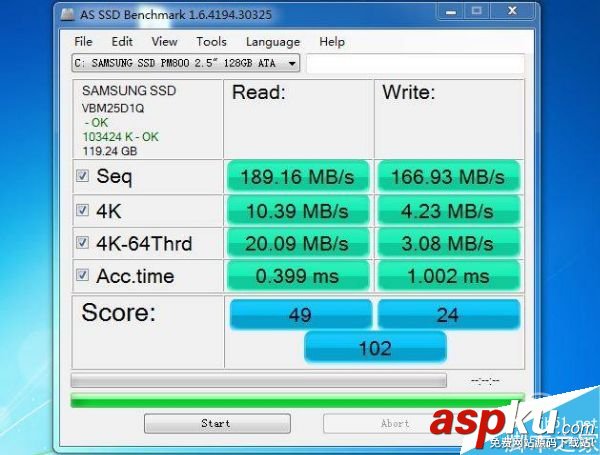Open the Tools menu
The width and height of the screenshot is (600, 455).
[x=211, y=41]
